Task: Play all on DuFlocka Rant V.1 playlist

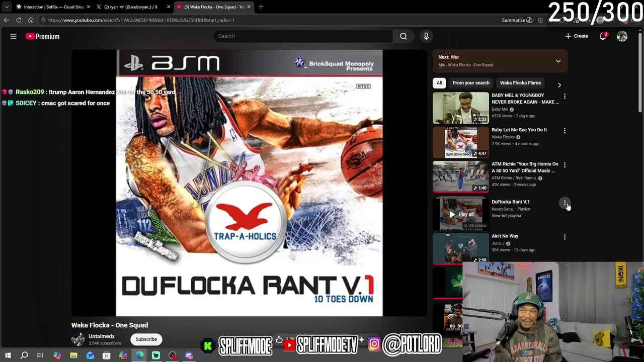Action: tap(461, 214)
